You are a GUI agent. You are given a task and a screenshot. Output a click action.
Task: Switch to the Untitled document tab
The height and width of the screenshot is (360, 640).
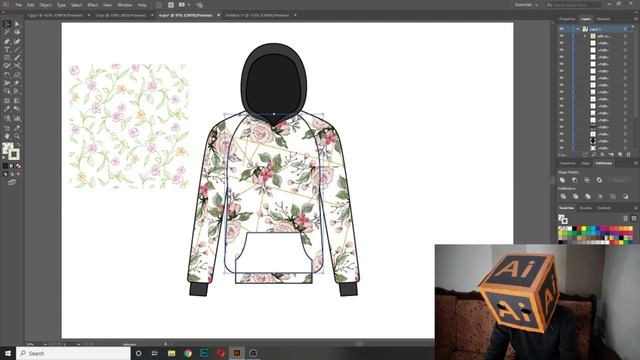[257, 15]
